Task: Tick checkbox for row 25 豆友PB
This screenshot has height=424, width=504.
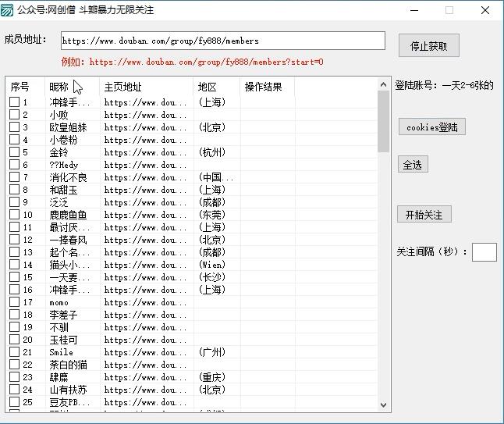Action: coord(14,402)
